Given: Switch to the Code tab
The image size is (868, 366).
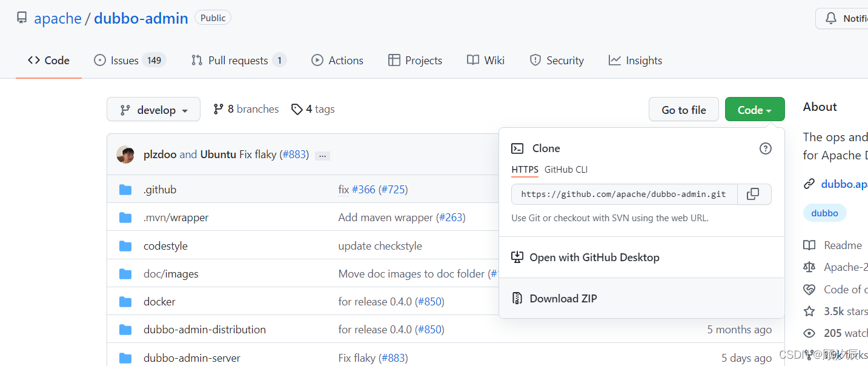Looking at the screenshot, I should 48,60.
